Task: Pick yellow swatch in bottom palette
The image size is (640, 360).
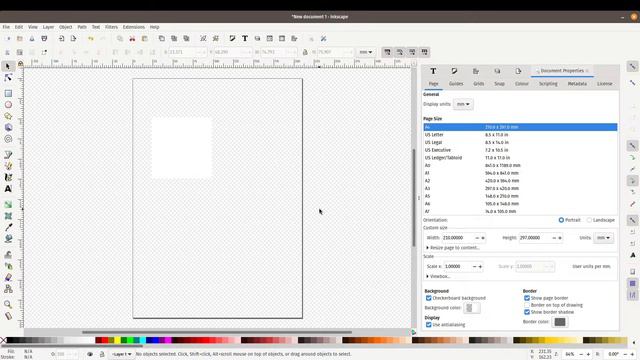Action: pyautogui.click(x=117, y=340)
